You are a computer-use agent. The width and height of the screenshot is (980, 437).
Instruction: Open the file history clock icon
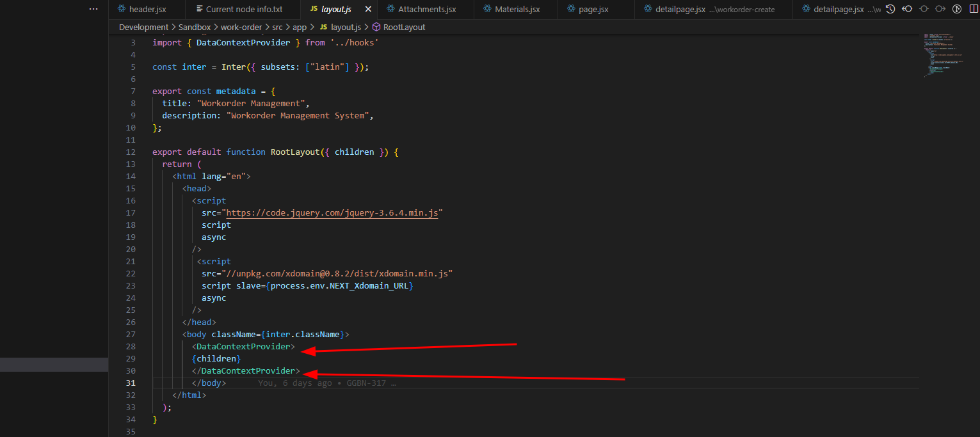tap(890, 10)
